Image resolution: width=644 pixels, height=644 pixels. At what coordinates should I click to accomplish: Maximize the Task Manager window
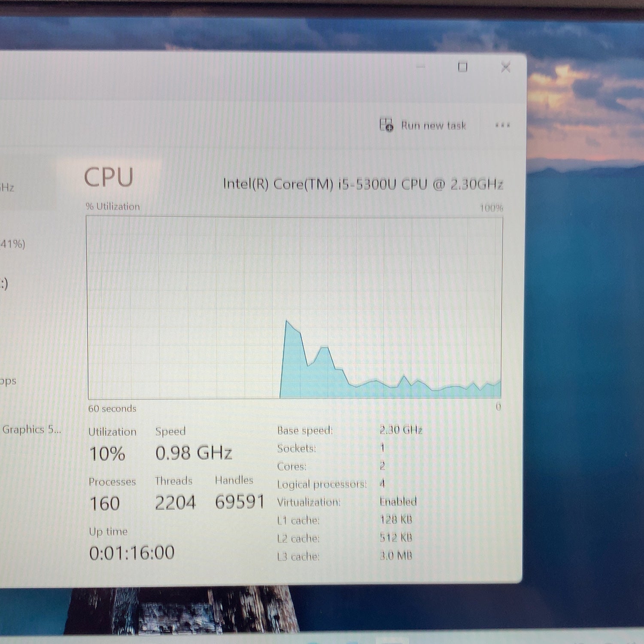coord(462,67)
